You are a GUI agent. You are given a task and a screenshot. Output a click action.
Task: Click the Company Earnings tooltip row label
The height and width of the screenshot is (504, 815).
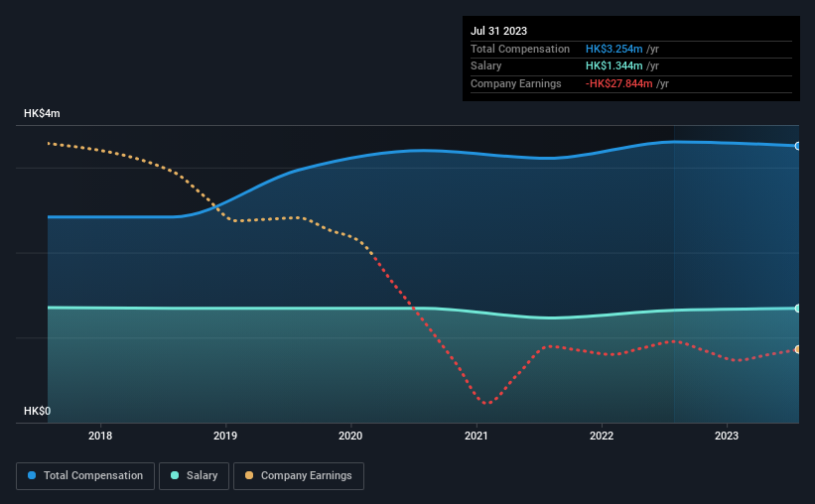click(515, 83)
